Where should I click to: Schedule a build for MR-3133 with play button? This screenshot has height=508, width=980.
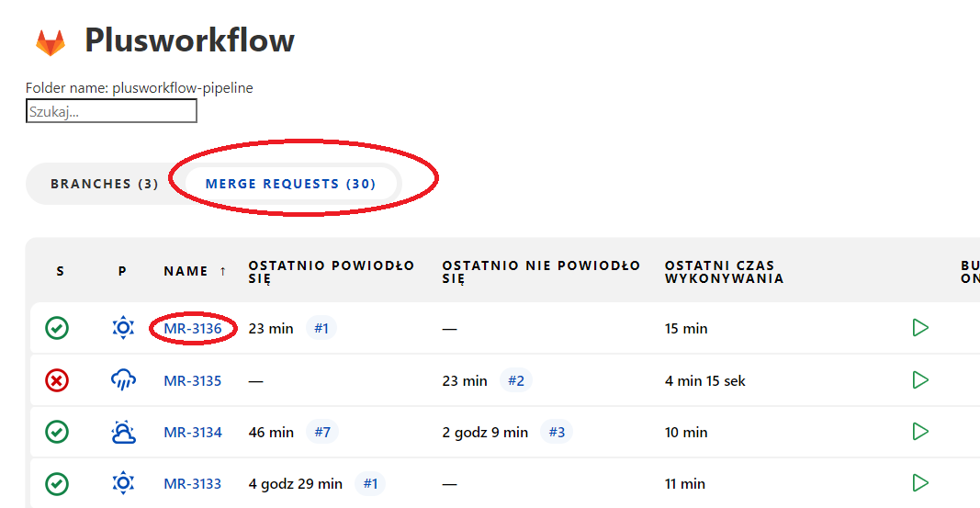click(x=920, y=482)
